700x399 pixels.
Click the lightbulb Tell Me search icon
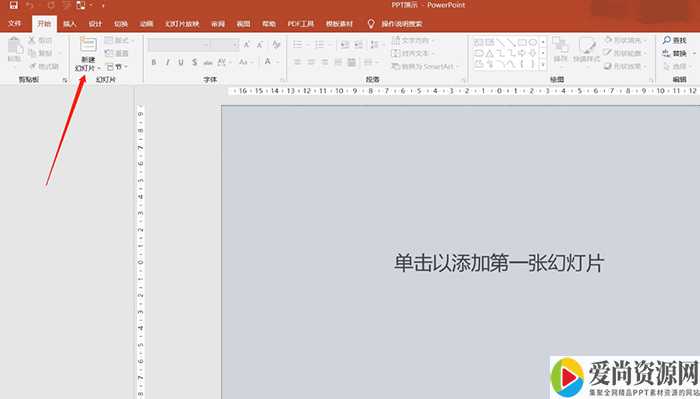[371, 24]
